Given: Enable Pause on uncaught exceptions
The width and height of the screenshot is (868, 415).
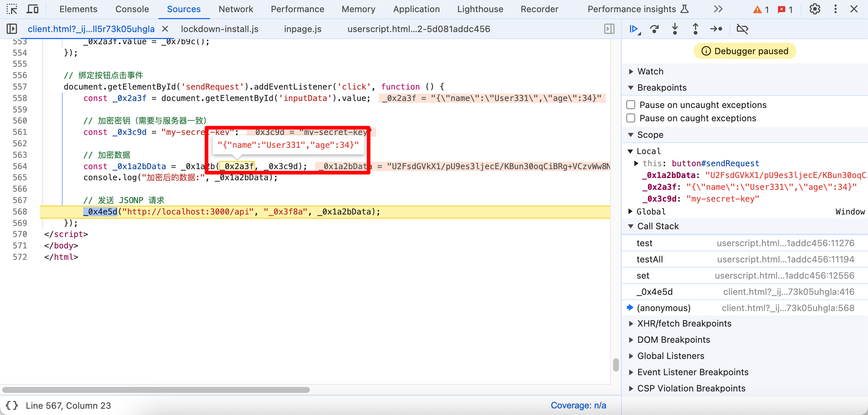Looking at the screenshot, I should click(631, 105).
